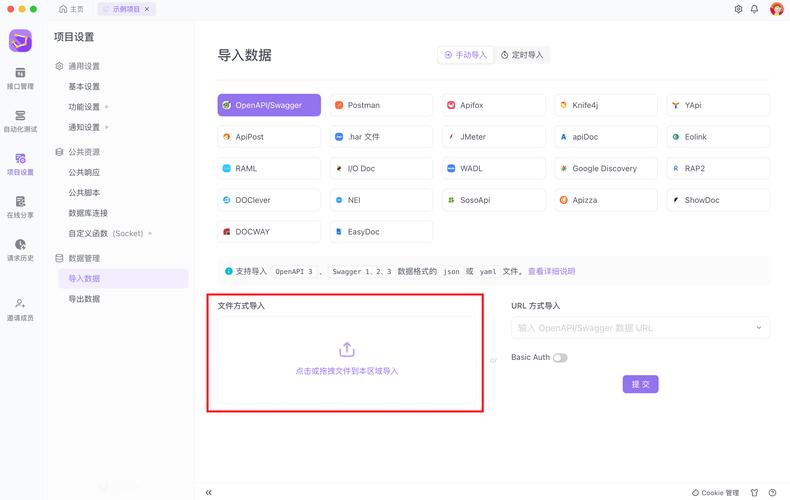The height and width of the screenshot is (500, 790).
Task: Switch to the 定时导入 tab
Action: tap(521, 55)
